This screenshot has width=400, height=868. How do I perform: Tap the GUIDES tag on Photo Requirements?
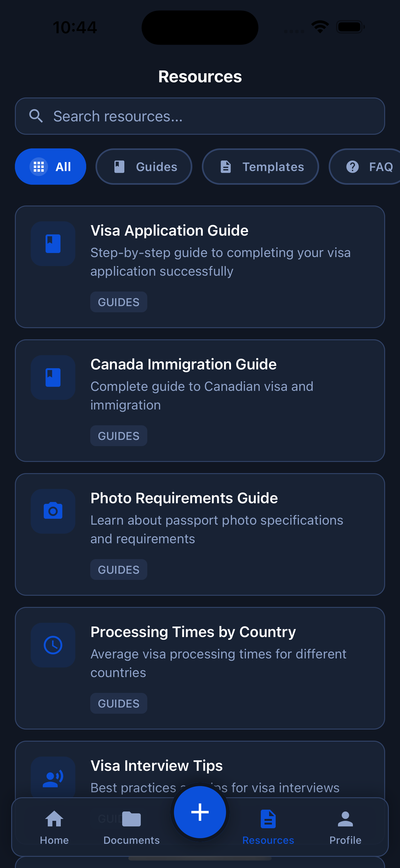(x=118, y=570)
